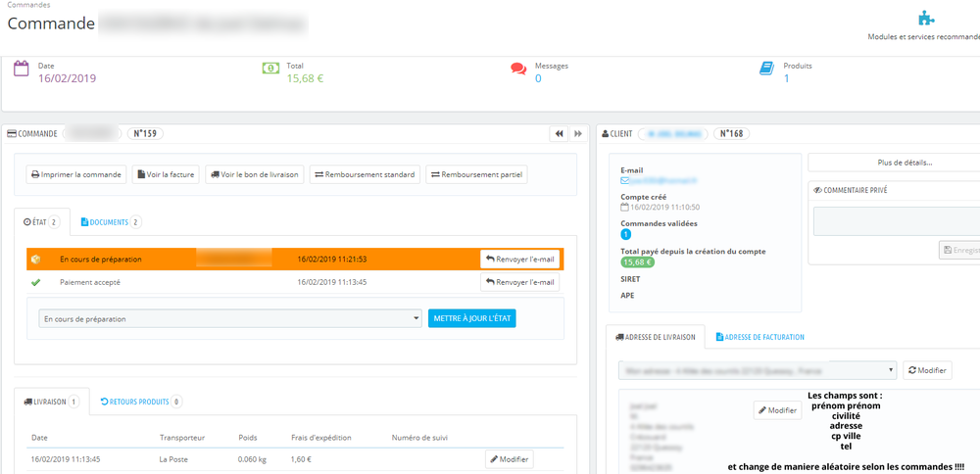
Task: Click the green money Total icon
Action: point(270,69)
